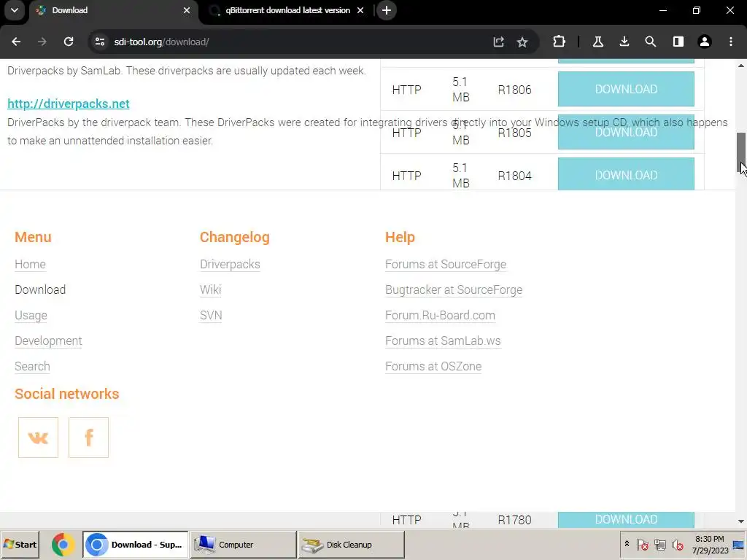Open the Search footer link
Image resolution: width=747 pixels, height=560 pixels.
click(32, 367)
